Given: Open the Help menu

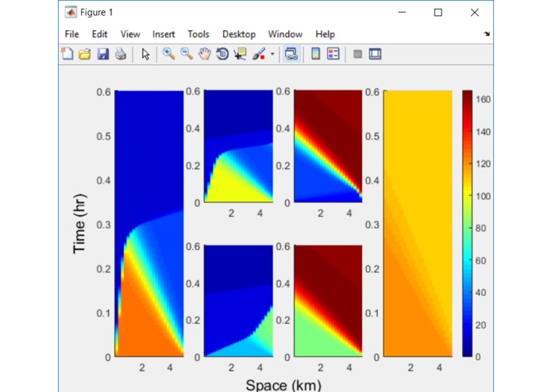Looking at the screenshot, I should 325,34.
